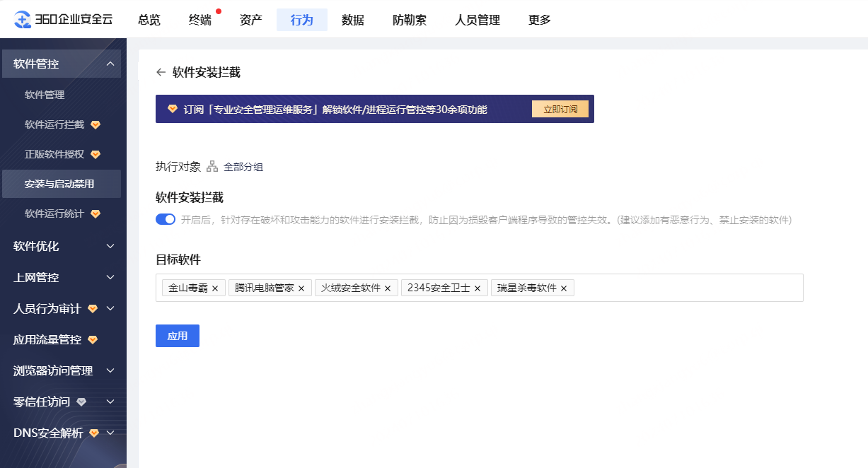
Task: Click the gray diamond beside 零信任访问
Action: (81, 402)
